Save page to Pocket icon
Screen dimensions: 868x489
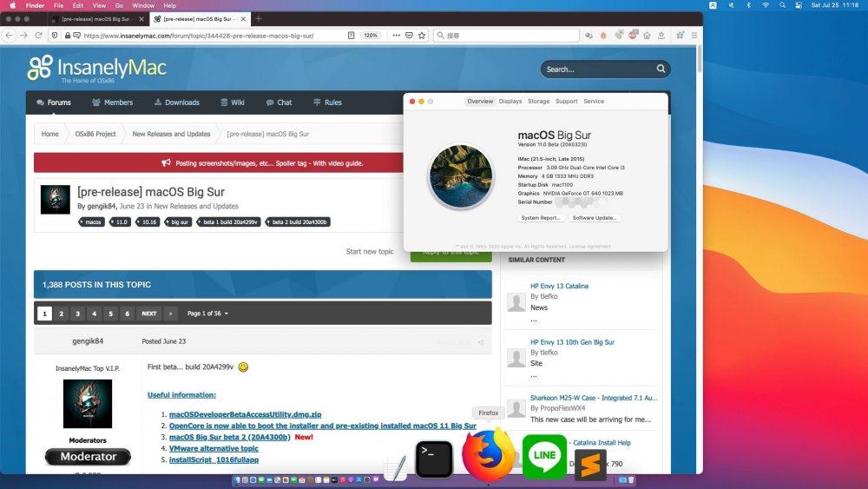pyautogui.click(x=409, y=35)
